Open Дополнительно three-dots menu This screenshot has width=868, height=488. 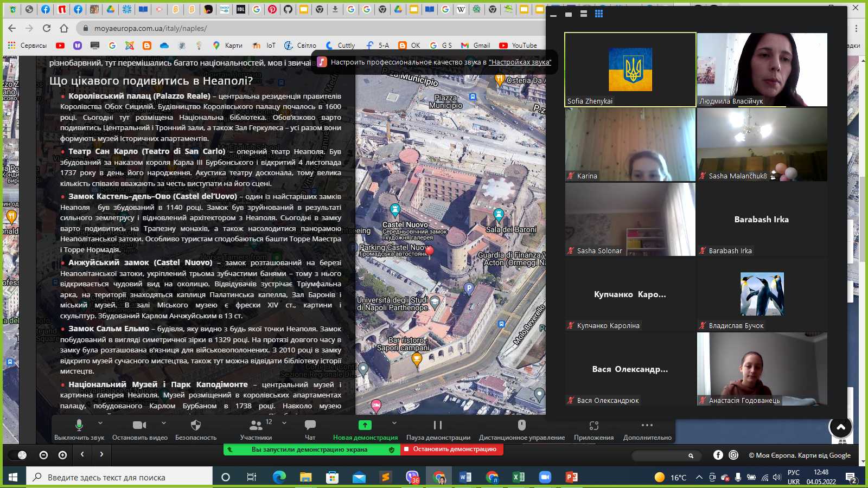(x=647, y=425)
